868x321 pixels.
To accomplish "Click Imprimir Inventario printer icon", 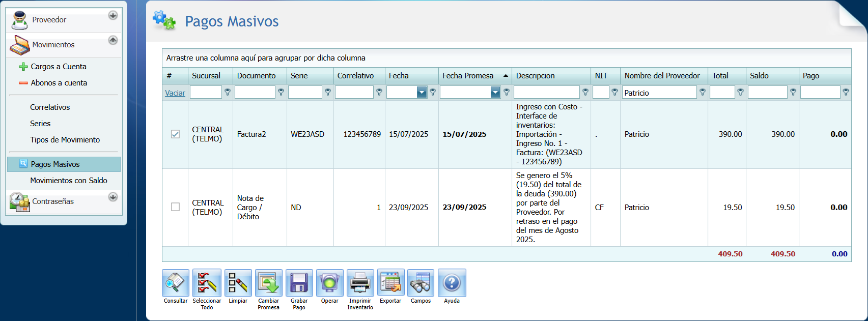I will (360, 283).
